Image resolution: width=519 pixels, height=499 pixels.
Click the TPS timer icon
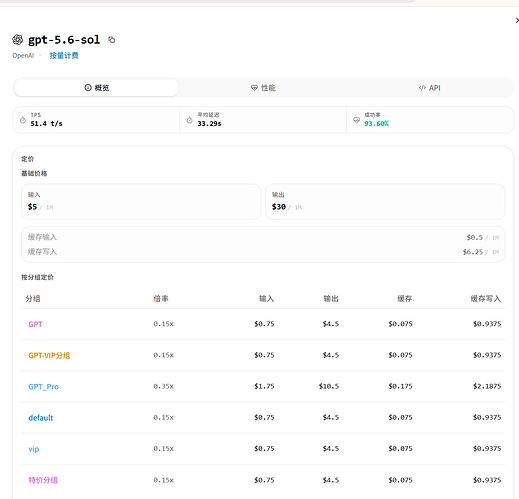point(23,120)
